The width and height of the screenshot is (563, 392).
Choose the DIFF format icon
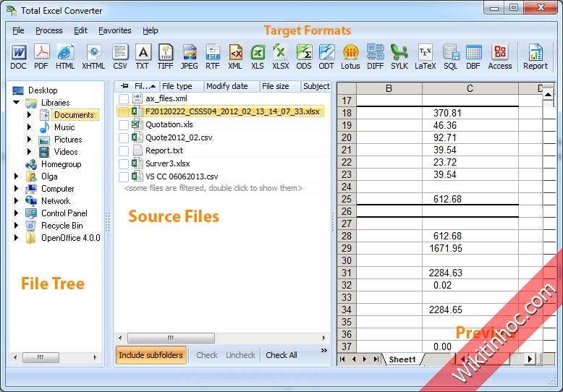pyautogui.click(x=376, y=56)
